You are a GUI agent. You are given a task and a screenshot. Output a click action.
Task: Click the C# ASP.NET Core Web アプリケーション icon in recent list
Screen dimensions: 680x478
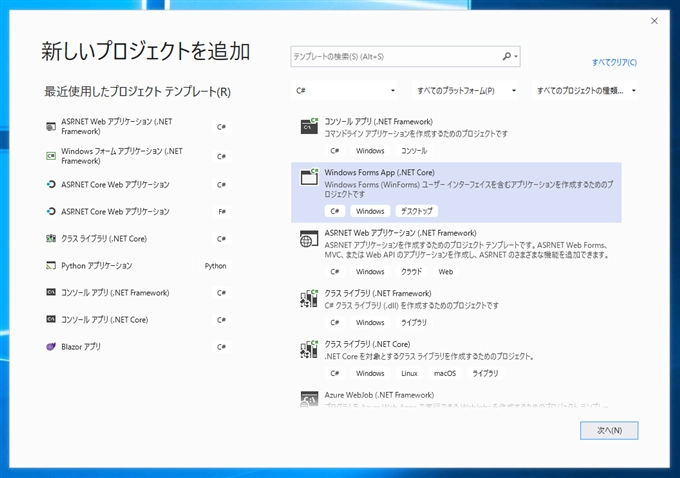tap(51, 184)
